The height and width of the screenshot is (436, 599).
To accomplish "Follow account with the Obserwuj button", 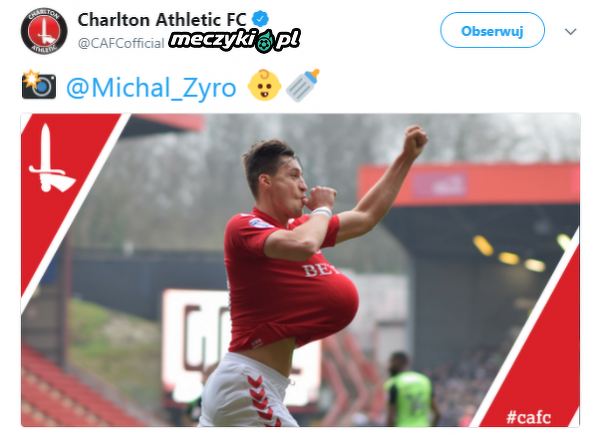I will [492, 30].
